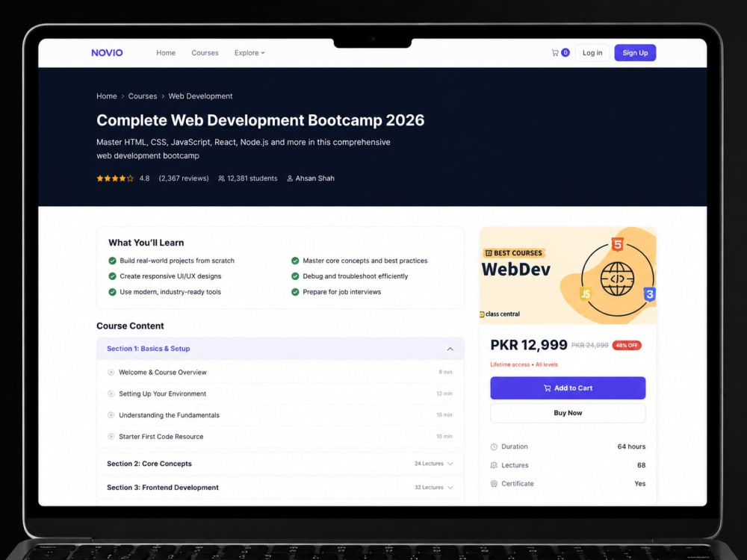Image resolution: width=747 pixels, height=560 pixels.
Task: Click the Lifetime access • All levels text
Action: pos(524,365)
